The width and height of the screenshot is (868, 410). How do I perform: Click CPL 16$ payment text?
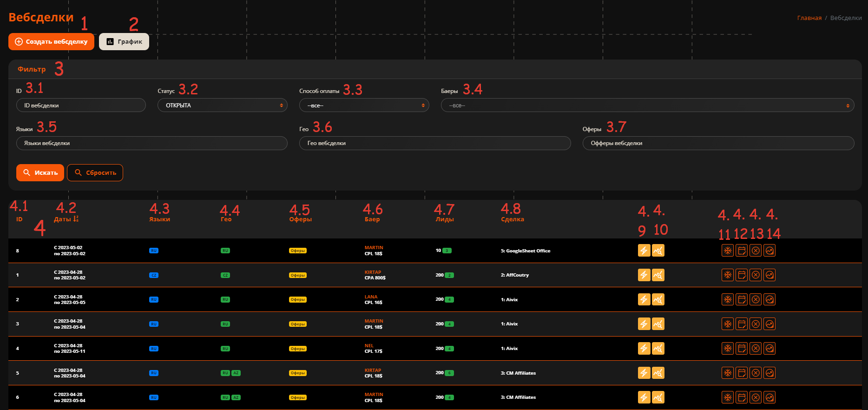click(x=374, y=303)
